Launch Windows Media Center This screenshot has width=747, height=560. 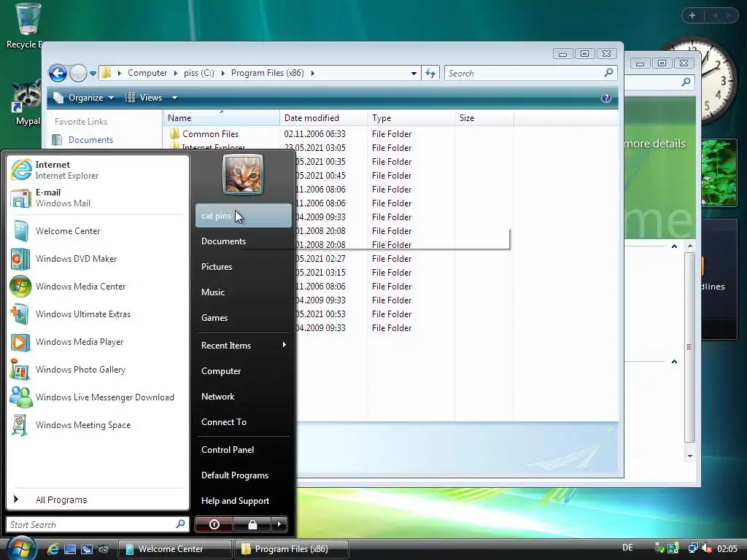click(98, 286)
